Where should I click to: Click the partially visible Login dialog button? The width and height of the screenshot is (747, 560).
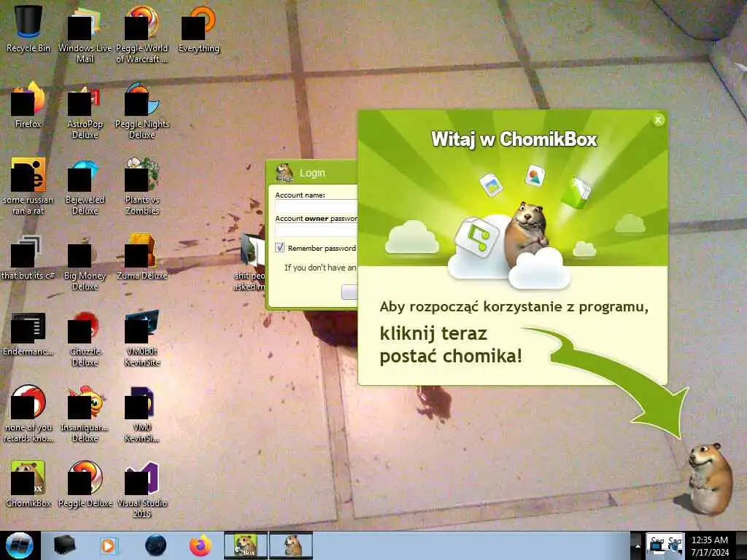[349, 292]
